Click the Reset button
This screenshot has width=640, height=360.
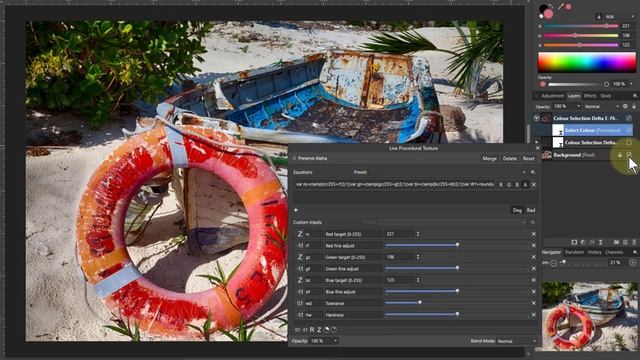529,158
